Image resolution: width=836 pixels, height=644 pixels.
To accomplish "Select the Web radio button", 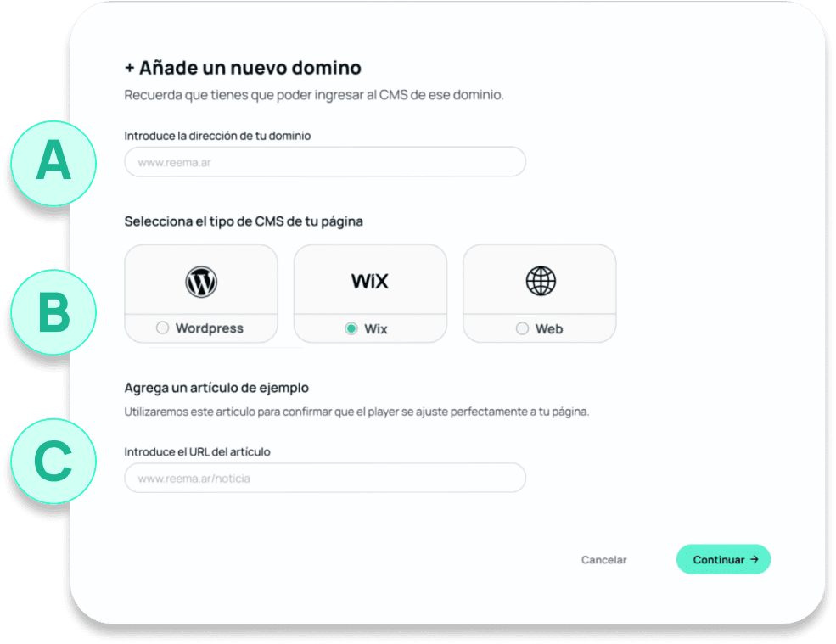I will pos(522,328).
